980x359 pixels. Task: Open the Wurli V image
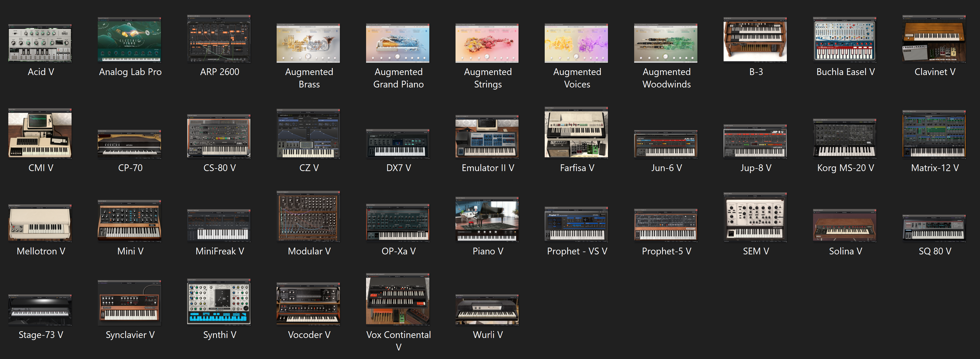pyautogui.click(x=487, y=310)
